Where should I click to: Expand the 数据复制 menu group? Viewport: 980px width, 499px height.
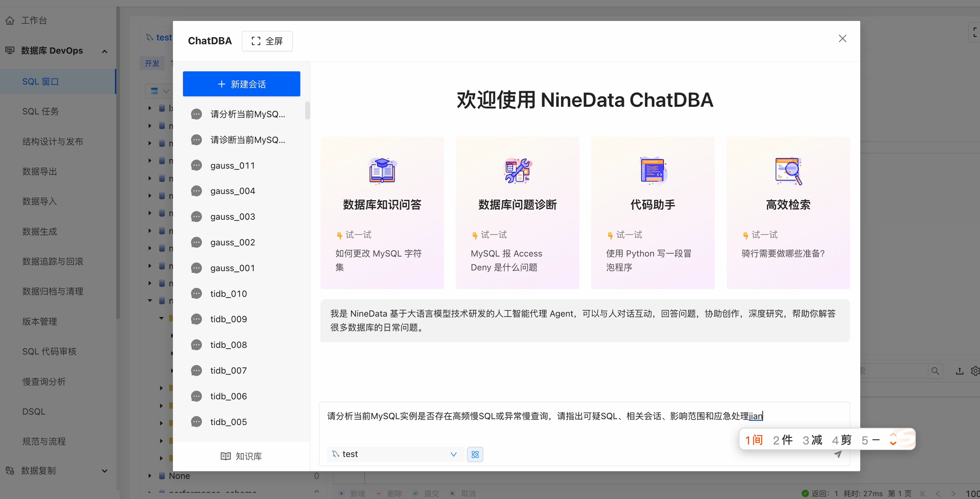pos(104,471)
